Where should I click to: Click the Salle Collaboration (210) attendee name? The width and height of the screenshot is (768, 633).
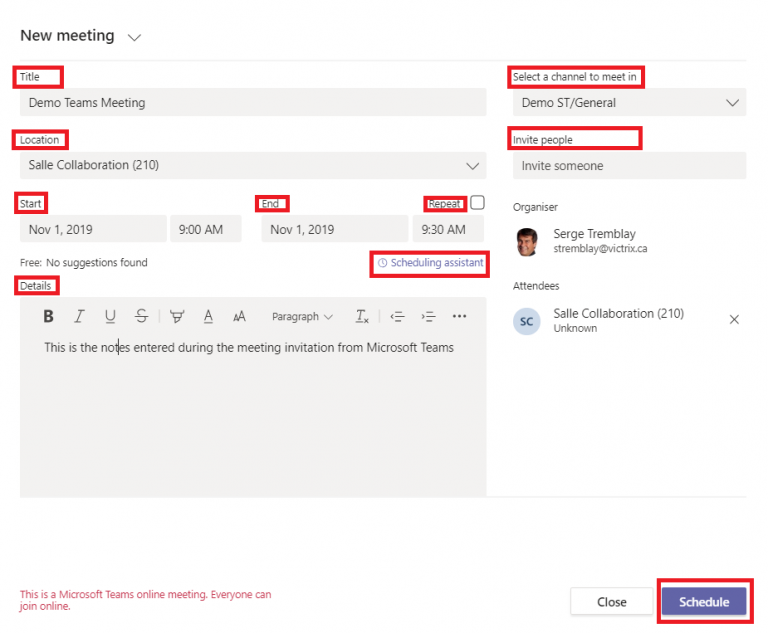[619, 314]
